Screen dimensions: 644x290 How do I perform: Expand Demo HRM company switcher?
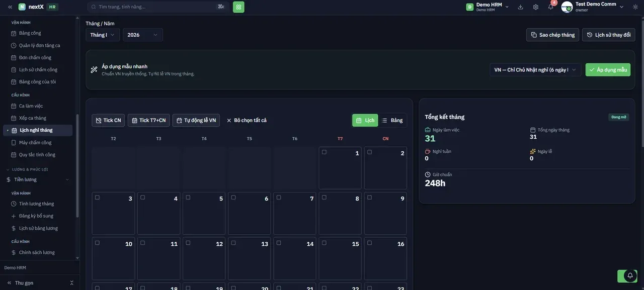(488, 7)
